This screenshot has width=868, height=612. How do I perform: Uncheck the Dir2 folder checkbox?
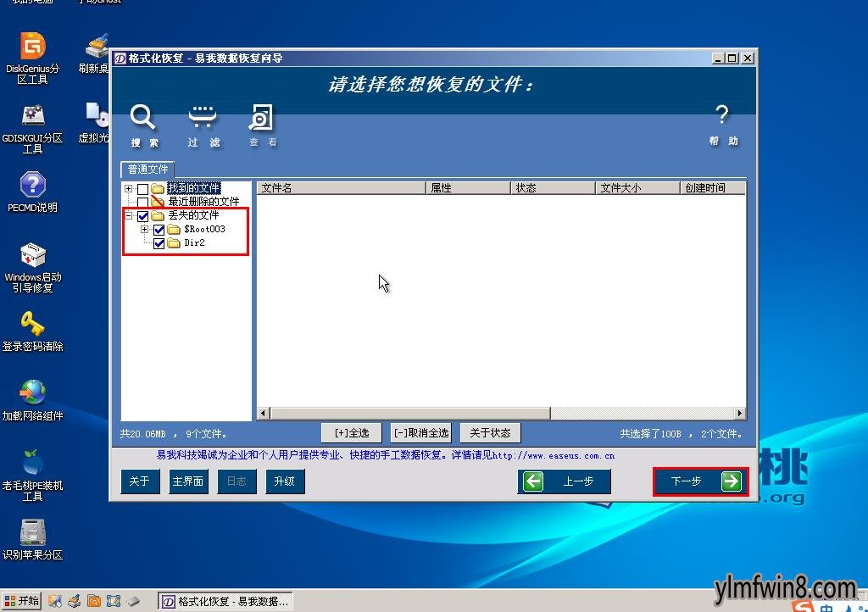point(159,243)
